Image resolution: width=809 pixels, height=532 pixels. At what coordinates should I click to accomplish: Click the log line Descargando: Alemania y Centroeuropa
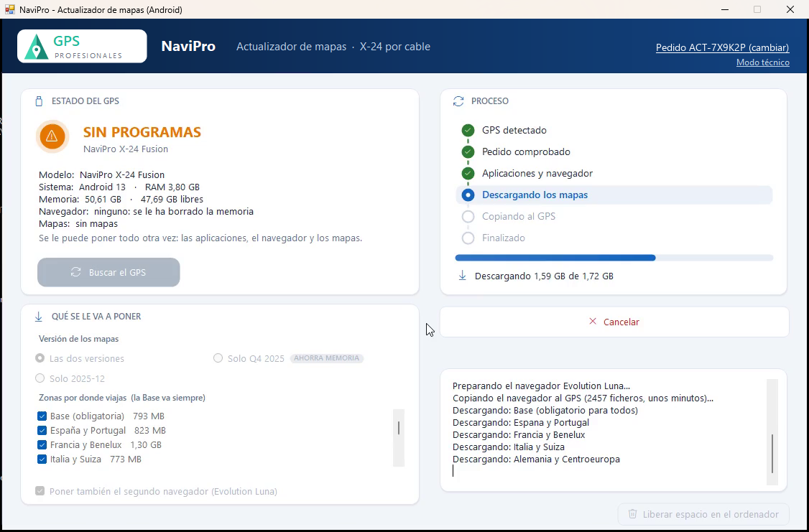tap(536, 459)
